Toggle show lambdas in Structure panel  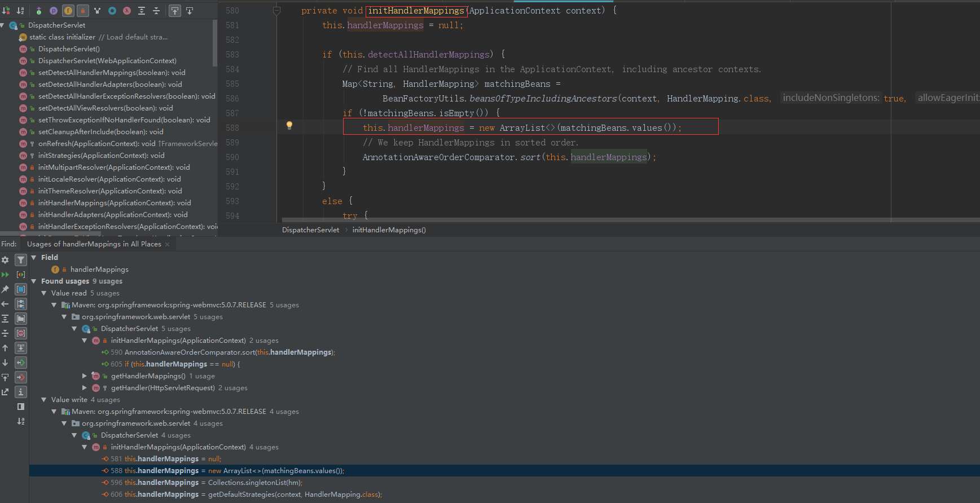click(127, 11)
